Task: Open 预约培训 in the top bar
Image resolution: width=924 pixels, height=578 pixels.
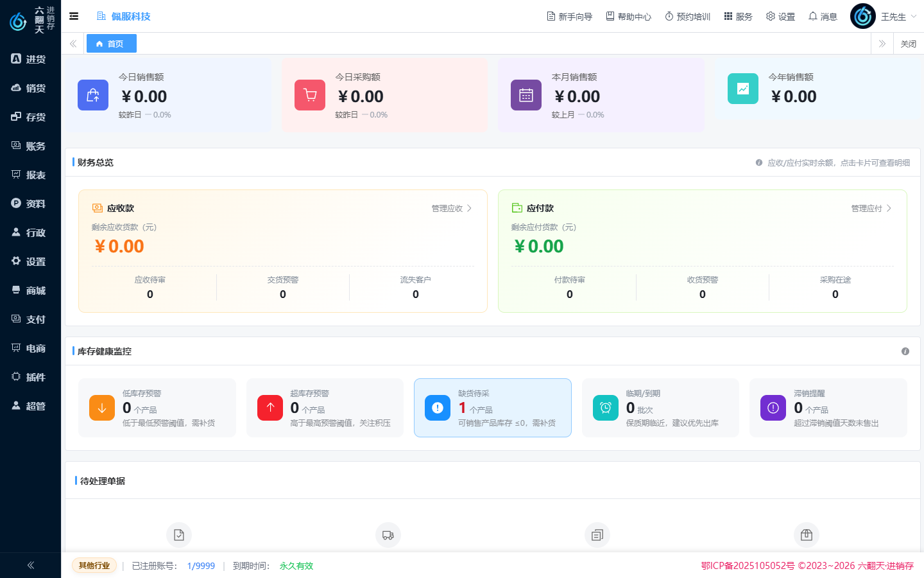Action: point(687,17)
